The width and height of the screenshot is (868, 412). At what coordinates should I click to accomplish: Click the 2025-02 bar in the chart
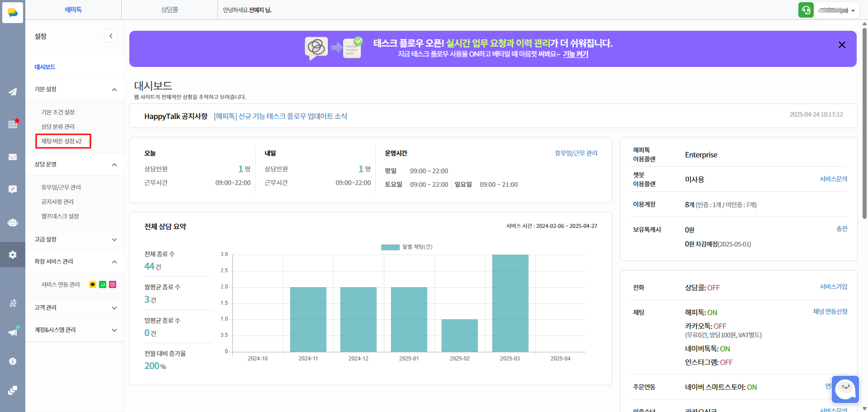[x=459, y=336]
